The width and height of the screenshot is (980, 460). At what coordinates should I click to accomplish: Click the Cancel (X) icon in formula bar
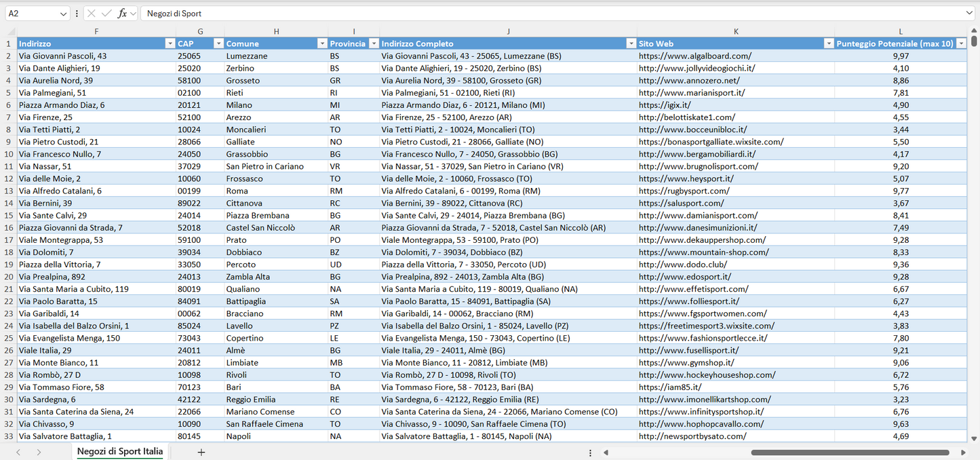coord(90,13)
